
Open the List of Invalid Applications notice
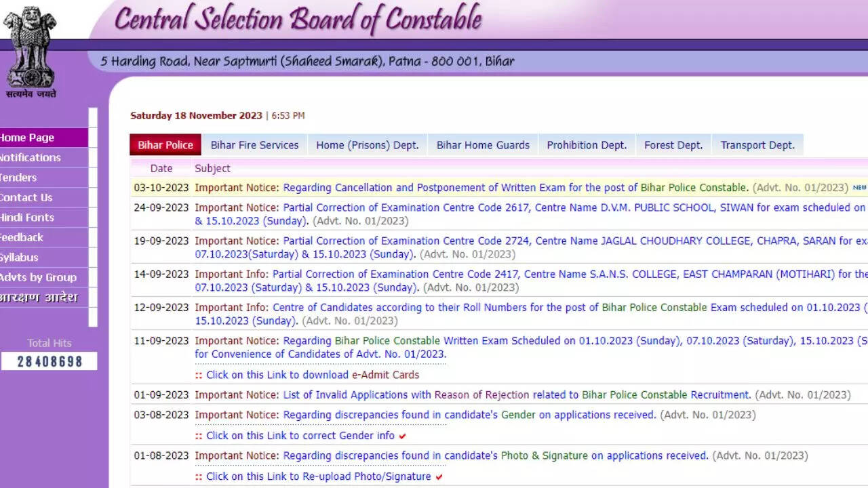[x=517, y=394]
